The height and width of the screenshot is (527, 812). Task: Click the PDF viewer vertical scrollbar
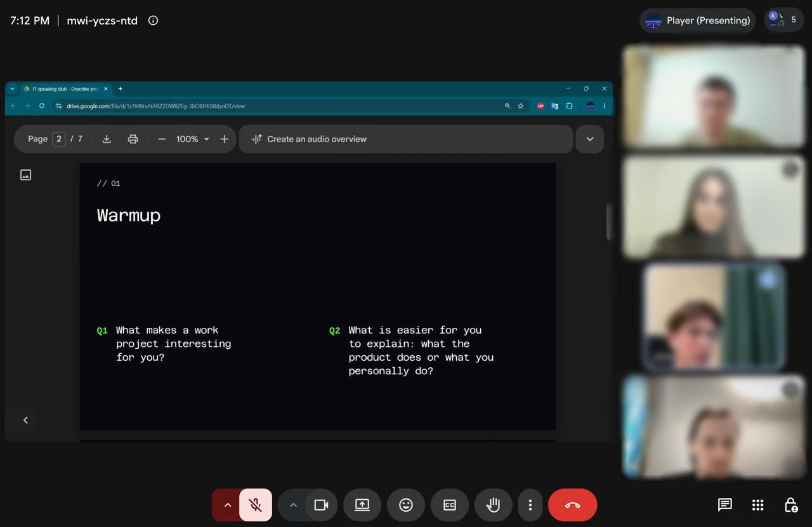coord(609,221)
